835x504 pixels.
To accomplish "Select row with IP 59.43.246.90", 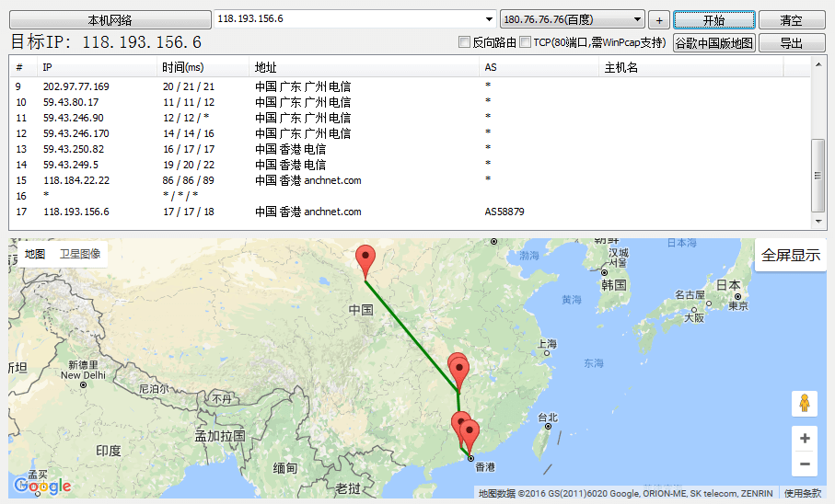I will click(410, 118).
